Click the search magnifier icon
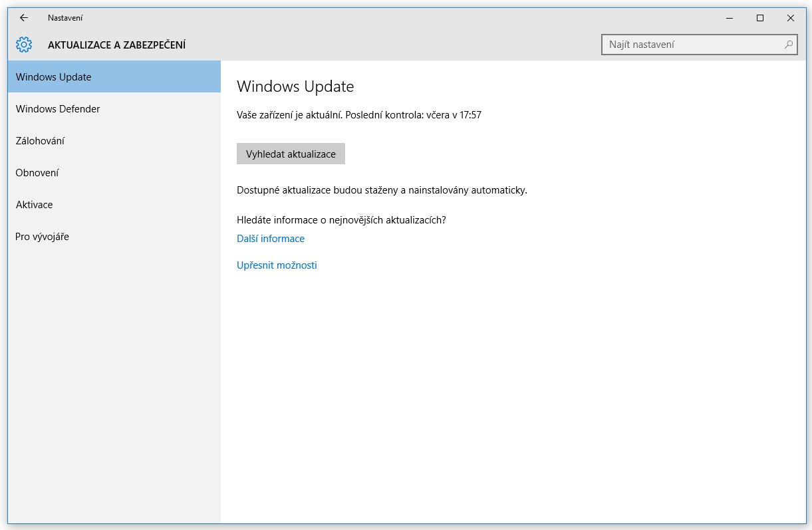Screen dimensions: 812x530 point(789,45)
